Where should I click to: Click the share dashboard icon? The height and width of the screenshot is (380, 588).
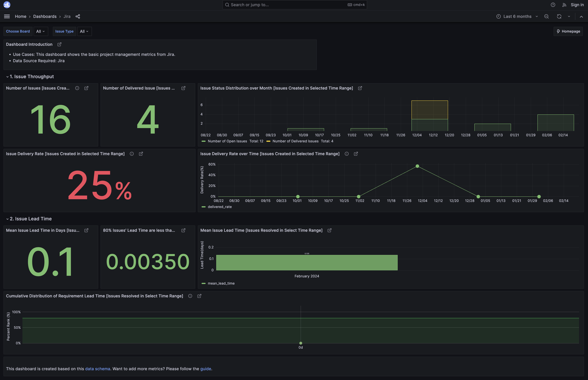(x=78, y=16)
